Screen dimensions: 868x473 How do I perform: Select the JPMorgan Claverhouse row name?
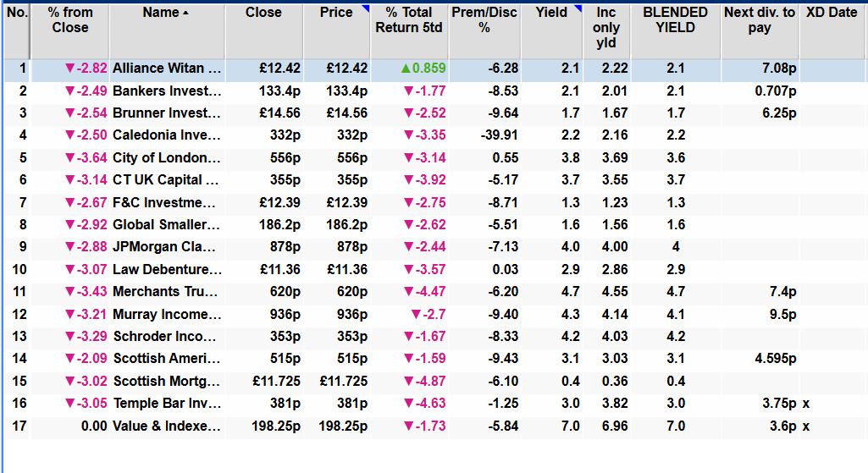click(167, 246)
